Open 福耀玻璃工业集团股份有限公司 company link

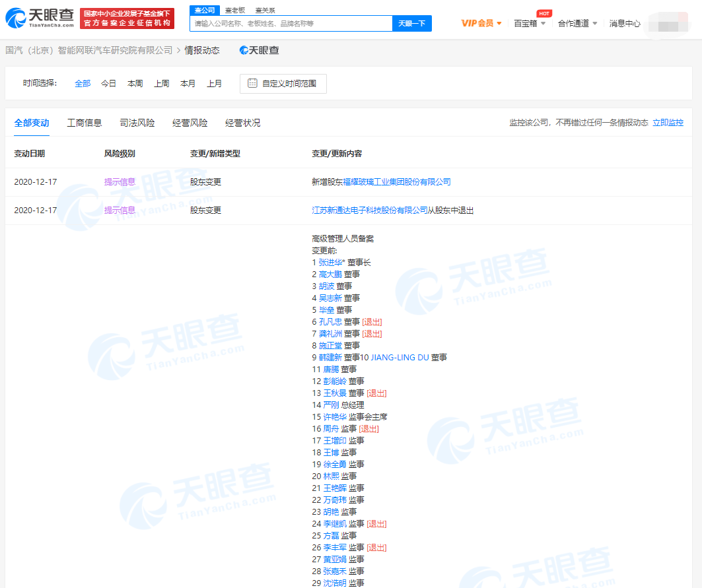pos(397,181)
